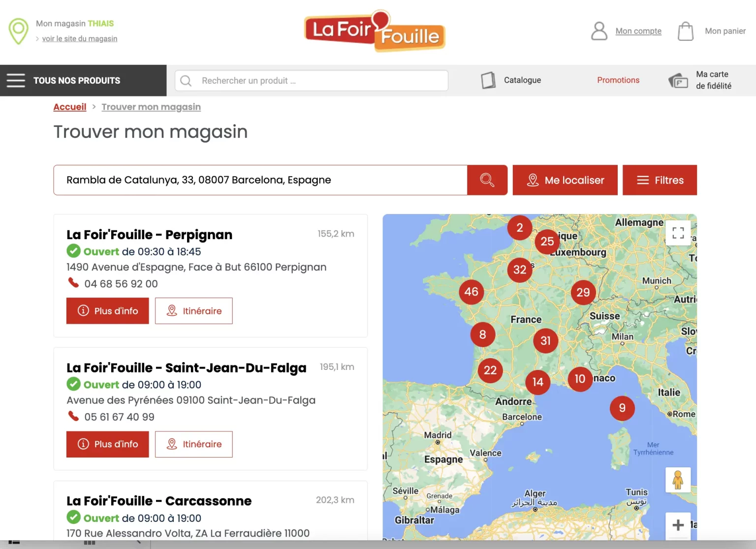The width and height of the screenshot is (756, 549).
Task: Click the store address search field
Action: (260, 180)
